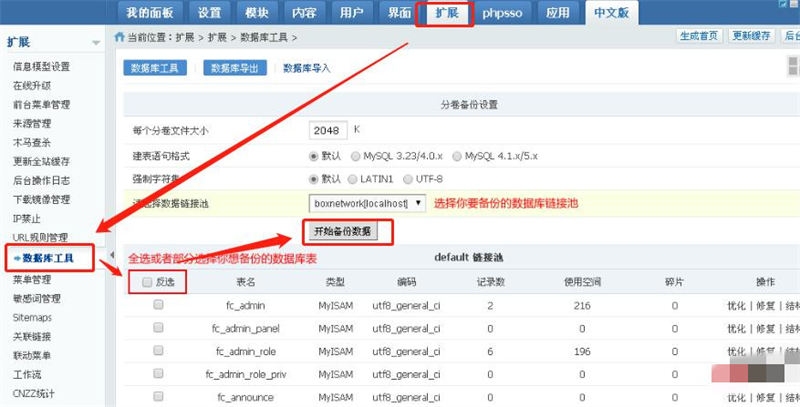800x407 pixels.
Task: Click the 分卷文件大小 input field
Action: pyautogui.click(x=329, y=131)
